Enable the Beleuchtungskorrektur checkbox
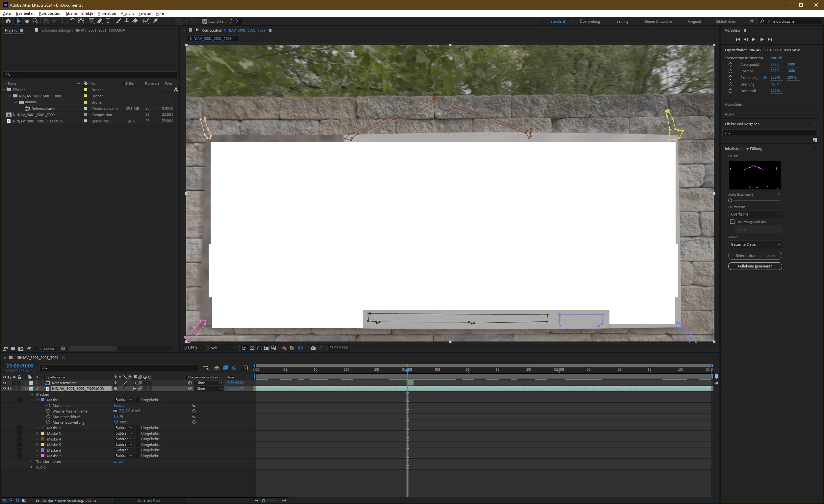Image resolution: width=824 pixels, height=504 pixels. pyautogui.click(x=732, y=222)
